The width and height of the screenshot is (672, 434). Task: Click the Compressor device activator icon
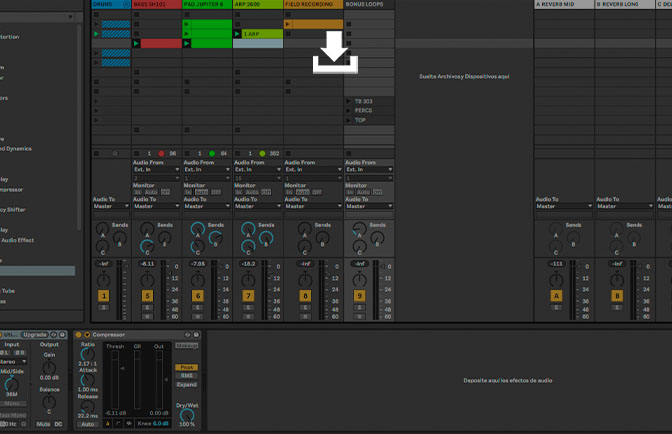(x=79, y=334)
